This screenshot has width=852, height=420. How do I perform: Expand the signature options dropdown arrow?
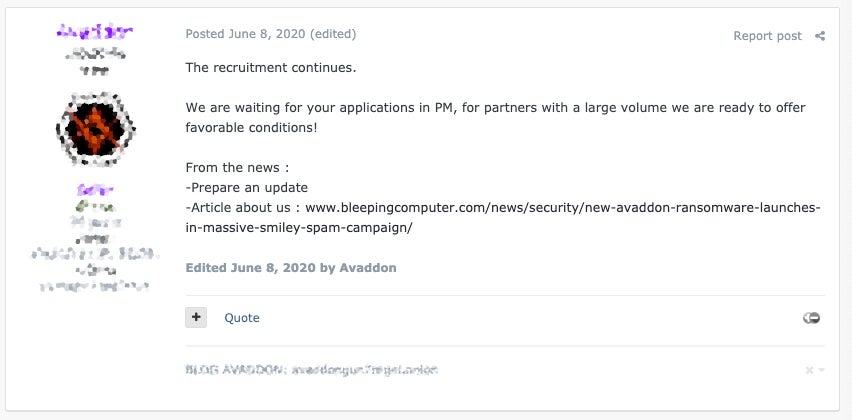[822, 370]
